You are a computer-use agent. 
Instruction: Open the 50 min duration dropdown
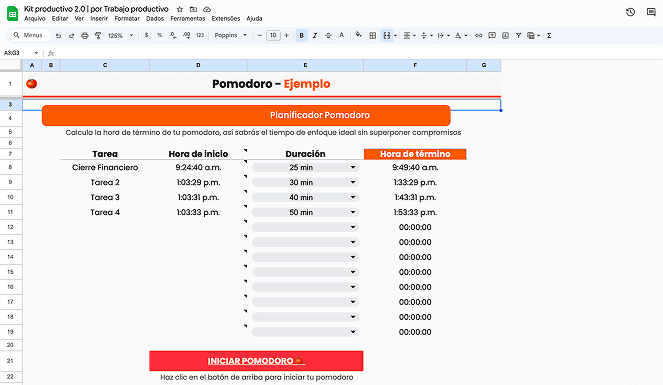click(305, 212)
